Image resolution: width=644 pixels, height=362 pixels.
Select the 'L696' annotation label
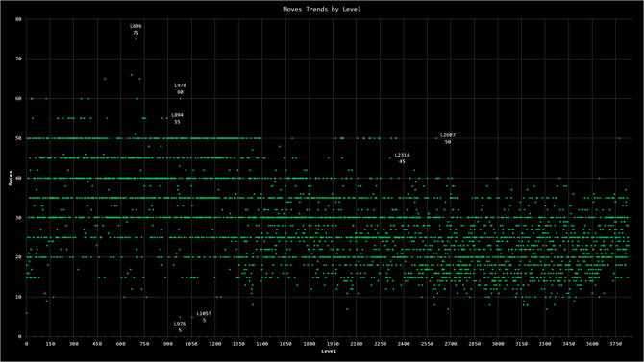(136, 26)
